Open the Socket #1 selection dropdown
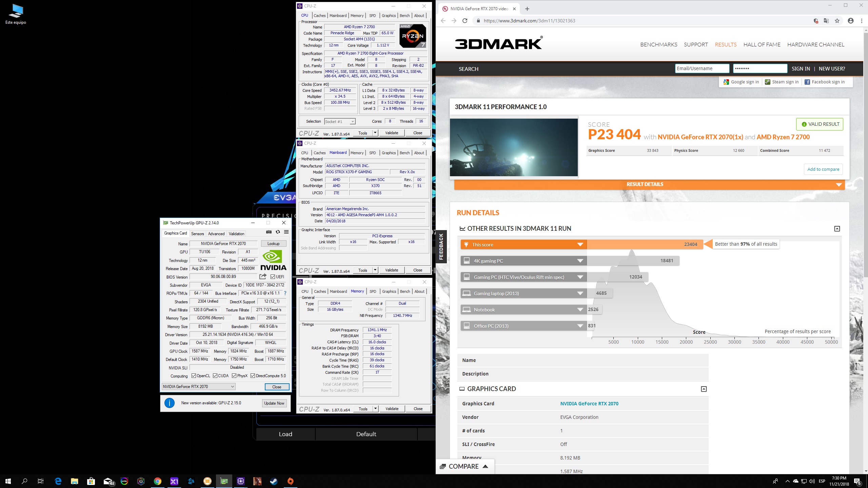Image resolution: width=868 pixels, height=488 pixels. [x=340, y=121]
